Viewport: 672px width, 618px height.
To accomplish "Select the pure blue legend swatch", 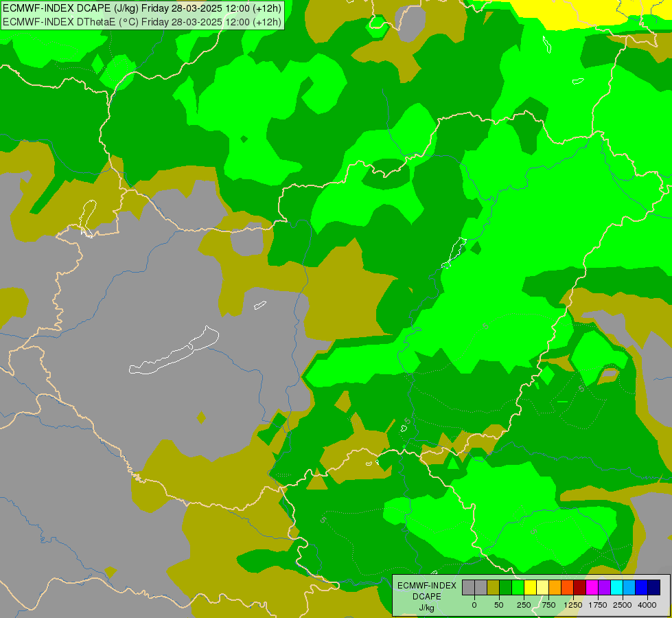I will point(641,587).
